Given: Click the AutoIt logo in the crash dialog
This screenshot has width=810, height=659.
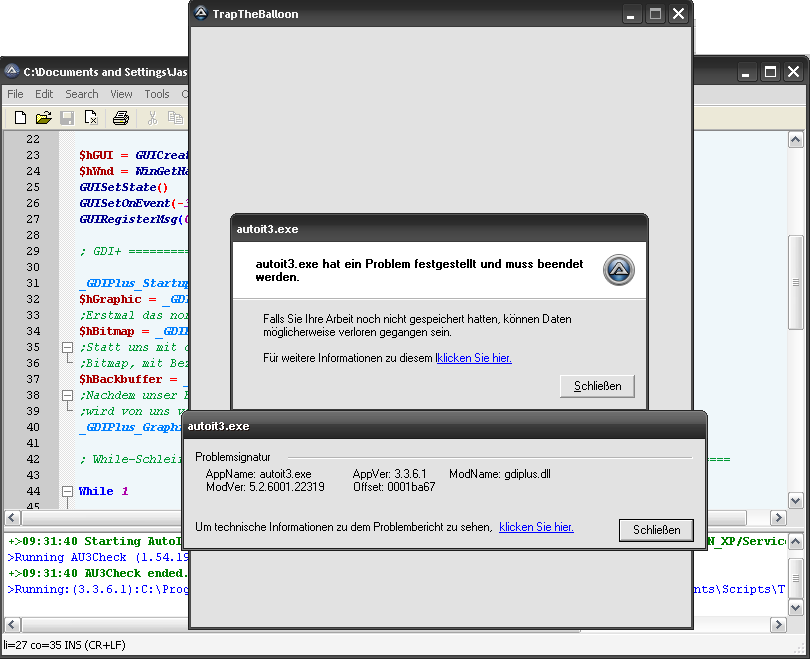Looking at the screenshot, I should 619,270.
